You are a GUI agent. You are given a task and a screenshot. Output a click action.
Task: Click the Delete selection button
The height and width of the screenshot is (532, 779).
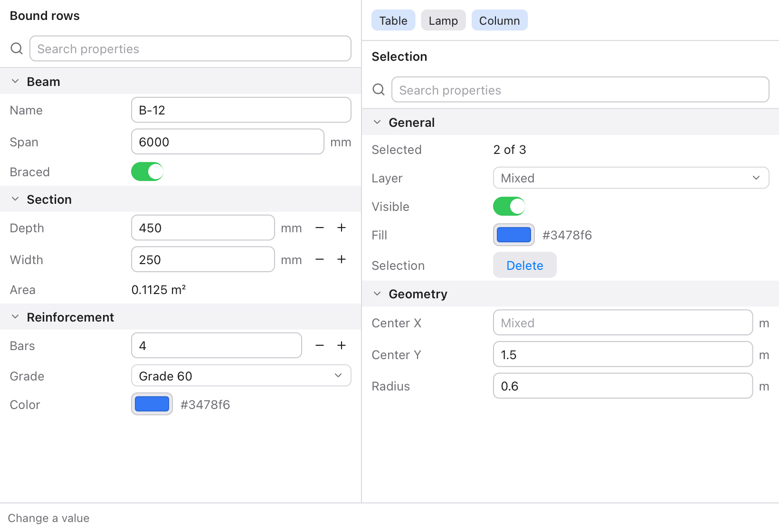525,265
